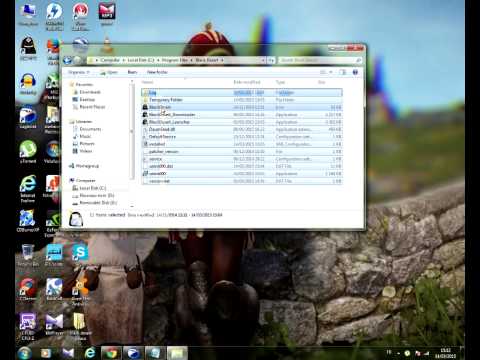Image resolution: width=480 pixels, height=360 pixels.
Task: Select the unins000 application file
Action: click(x=242, y=174)
